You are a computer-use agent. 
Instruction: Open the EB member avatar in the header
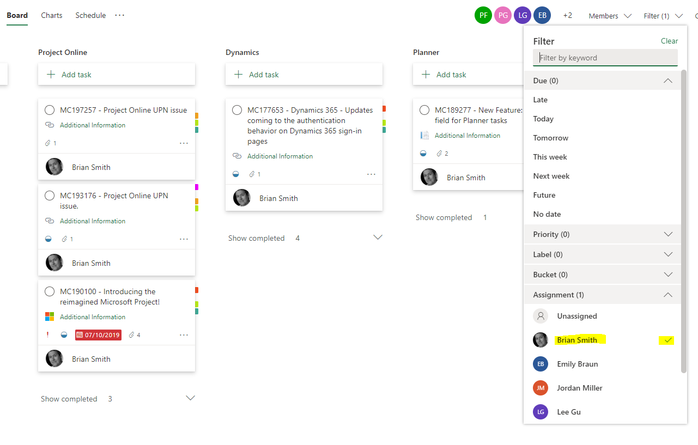tap(542, 16)
